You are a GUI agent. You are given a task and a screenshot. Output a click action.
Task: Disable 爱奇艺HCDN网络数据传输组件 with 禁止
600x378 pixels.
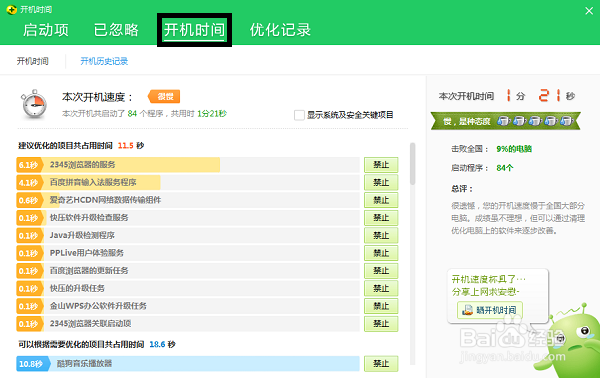[x=381, y=200]
